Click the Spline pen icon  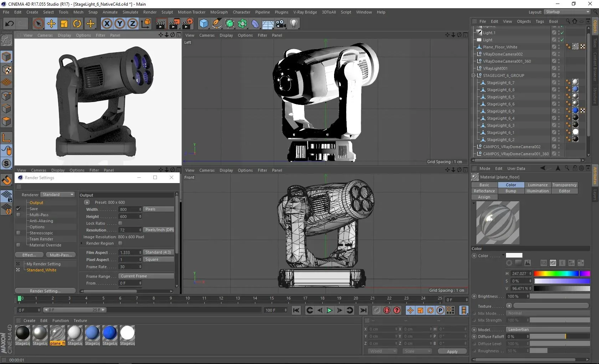216,24
